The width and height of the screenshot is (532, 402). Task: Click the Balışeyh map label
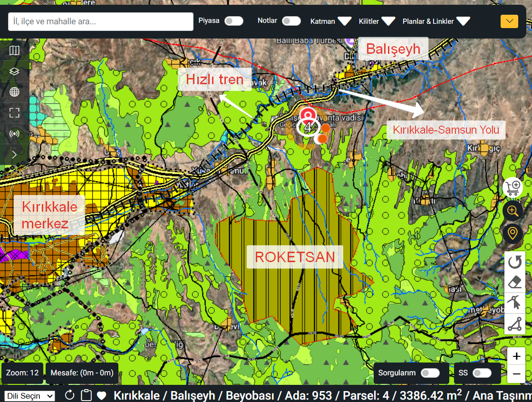(x=393, y=49)
